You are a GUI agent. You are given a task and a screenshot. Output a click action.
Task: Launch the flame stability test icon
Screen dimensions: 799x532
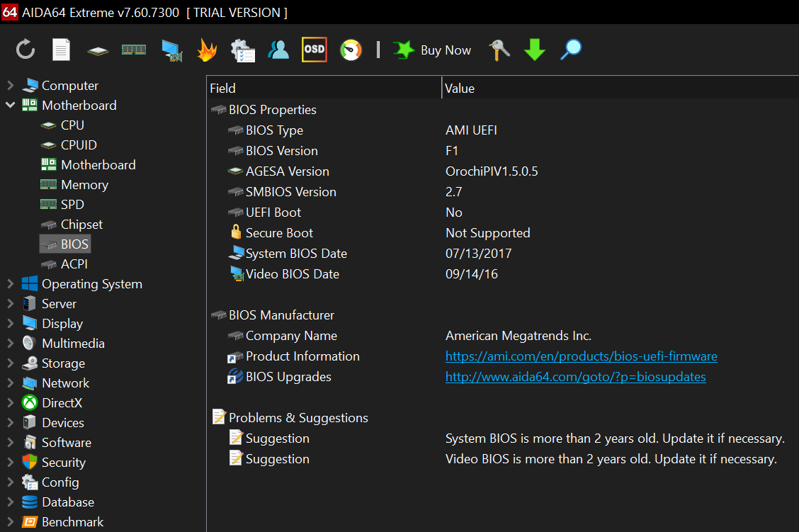coord(208,50)
